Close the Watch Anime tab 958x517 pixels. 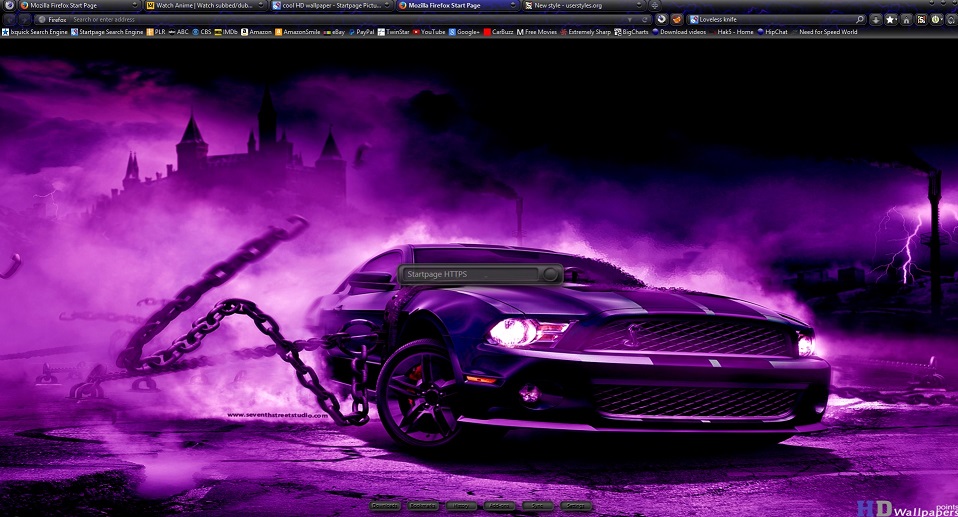pos(261,6)
